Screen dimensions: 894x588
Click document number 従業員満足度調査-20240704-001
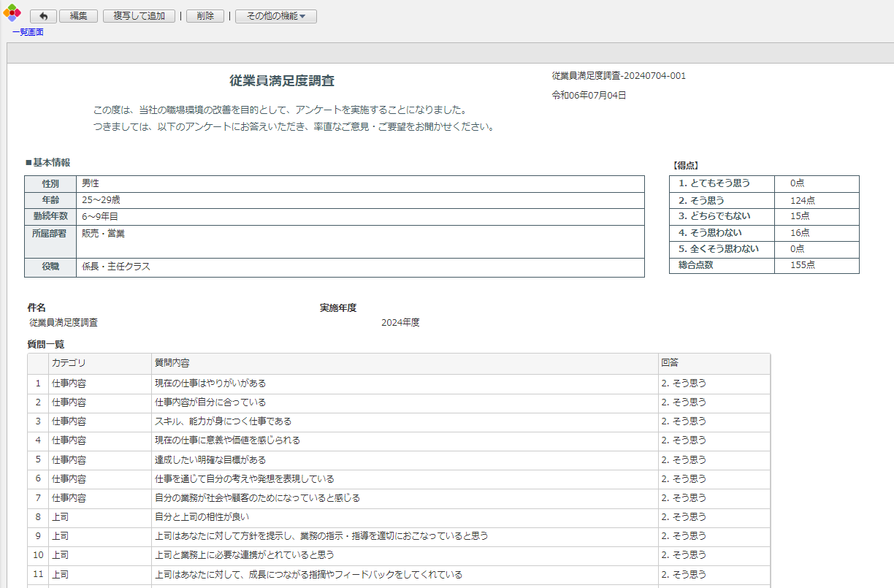619,76
